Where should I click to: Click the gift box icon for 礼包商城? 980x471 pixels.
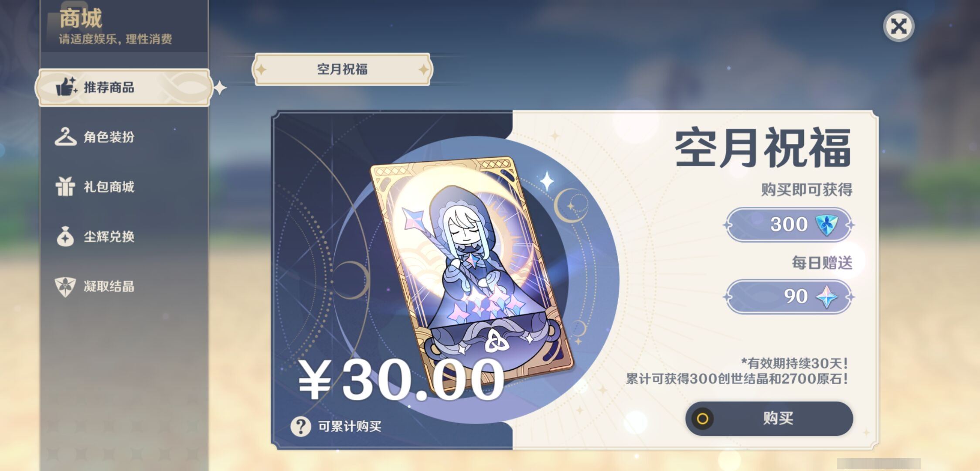tap(65, 187)
